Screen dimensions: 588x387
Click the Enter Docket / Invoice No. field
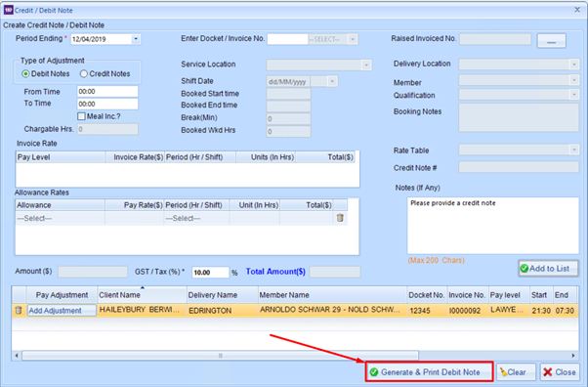pyautogui.click(x=287, y=39)
